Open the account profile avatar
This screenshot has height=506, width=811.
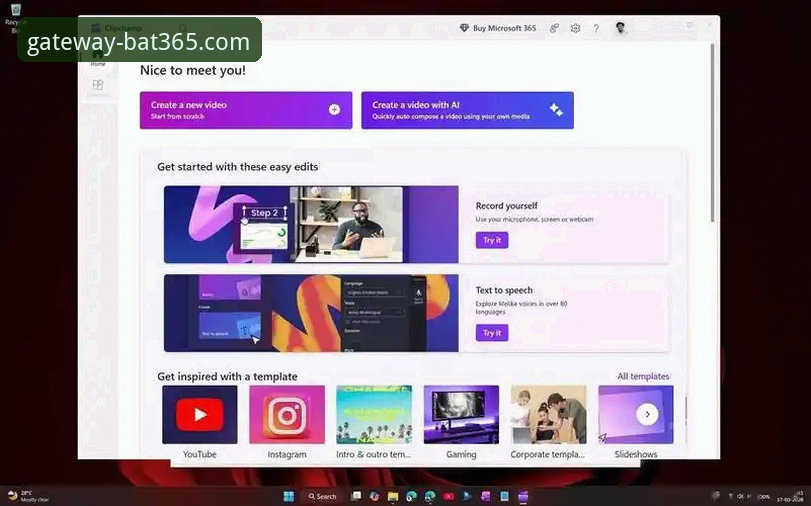click(621, 28)
